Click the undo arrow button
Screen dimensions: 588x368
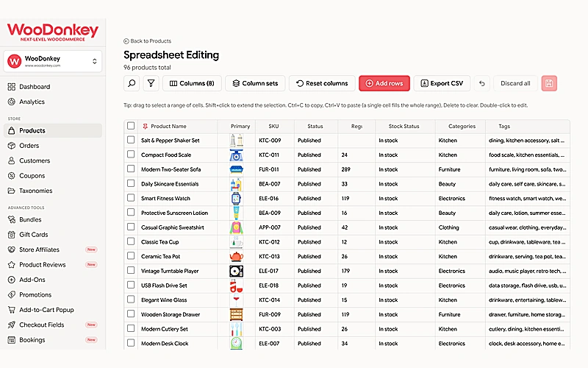[482, 83]
